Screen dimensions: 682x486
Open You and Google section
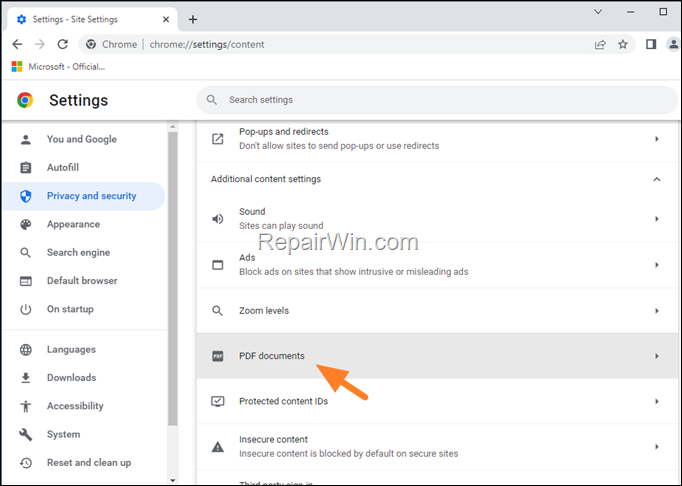84,139
